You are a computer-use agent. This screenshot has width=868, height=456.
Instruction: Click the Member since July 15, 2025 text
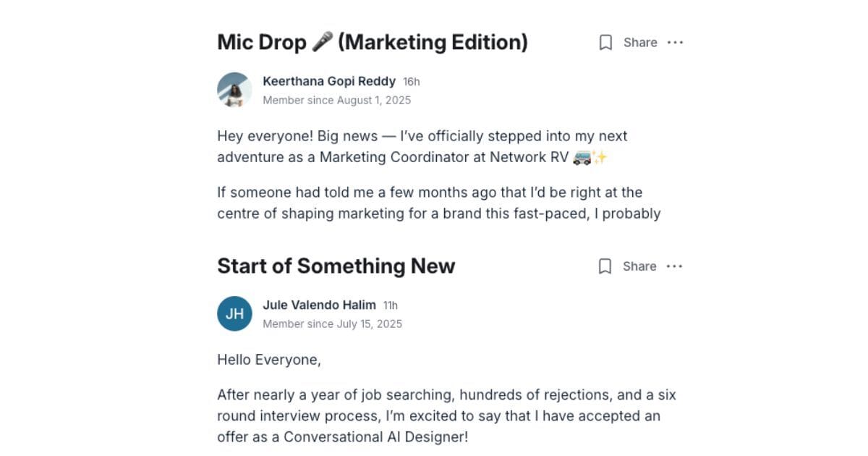pos(332,324)
